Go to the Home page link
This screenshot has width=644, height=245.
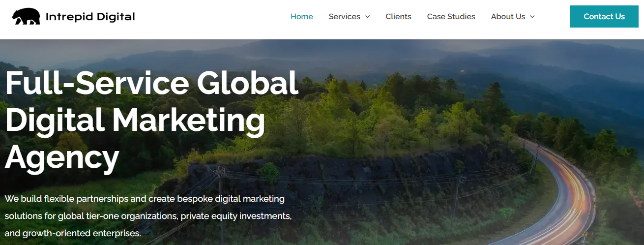(302, 17)
